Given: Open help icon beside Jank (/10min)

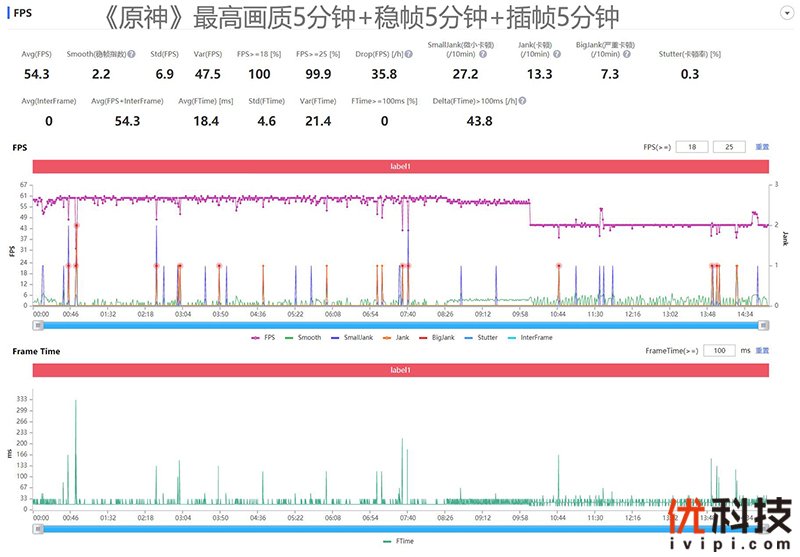Looking at the screenshot, I should [x=557, y=54].
